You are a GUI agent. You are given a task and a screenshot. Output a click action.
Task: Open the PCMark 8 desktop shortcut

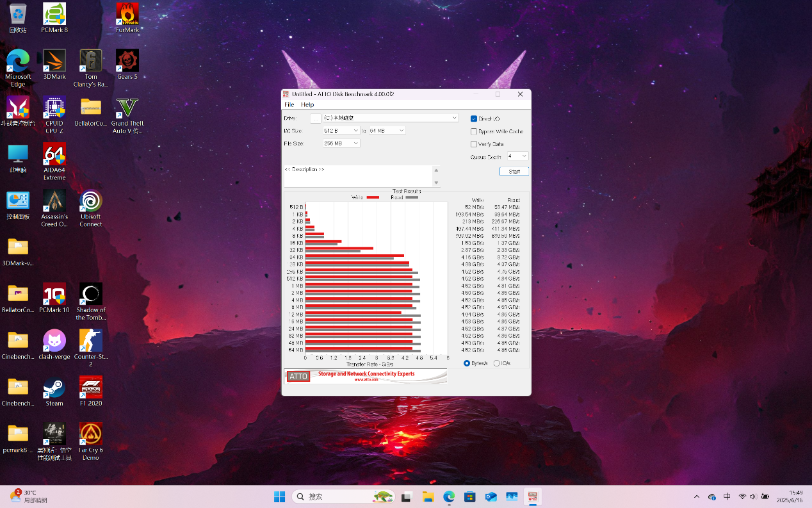click(x=54, y=17)
